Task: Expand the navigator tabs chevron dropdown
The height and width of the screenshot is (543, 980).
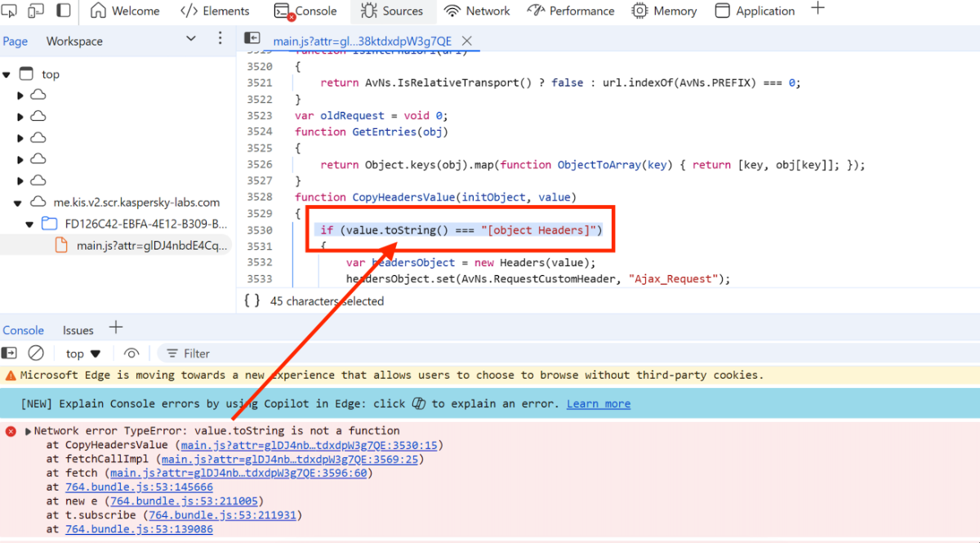Action: tap(191, 39)
